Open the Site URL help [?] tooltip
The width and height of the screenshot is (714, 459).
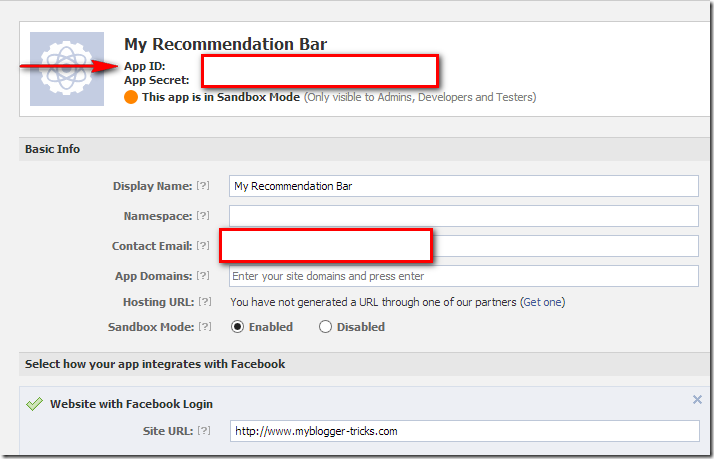203,431
